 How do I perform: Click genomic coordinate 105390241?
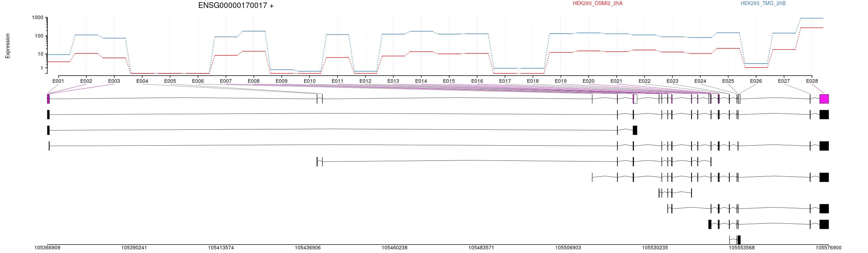[x=134, y=248]
